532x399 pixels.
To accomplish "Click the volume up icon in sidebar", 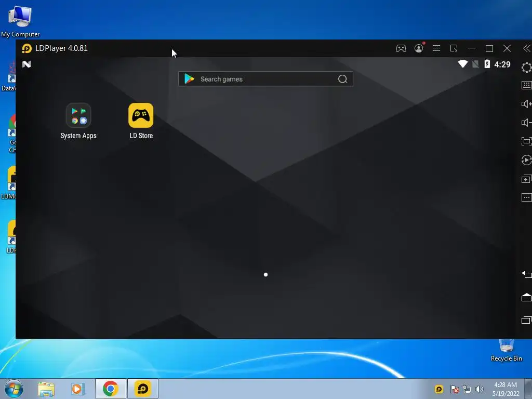I will point(527,104).
